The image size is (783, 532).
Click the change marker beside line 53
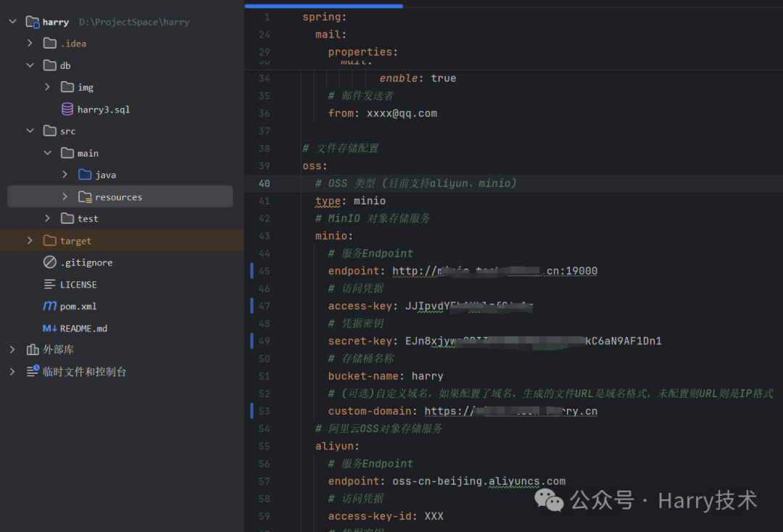(252, 411)
